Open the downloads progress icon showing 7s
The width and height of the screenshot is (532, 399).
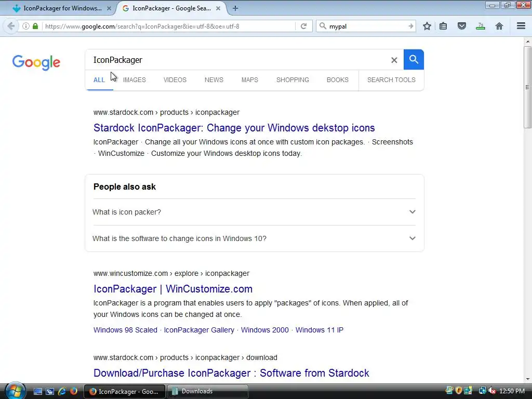481,26
